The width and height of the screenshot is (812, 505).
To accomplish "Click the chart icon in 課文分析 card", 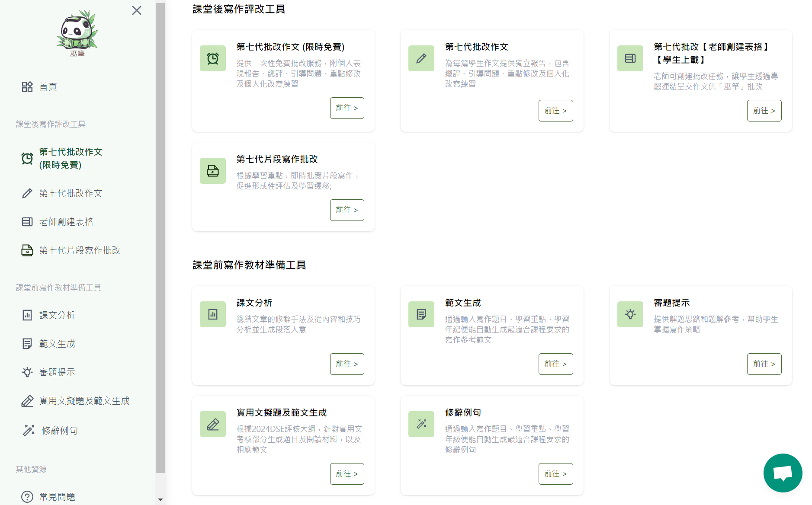I will click(213, 314).
